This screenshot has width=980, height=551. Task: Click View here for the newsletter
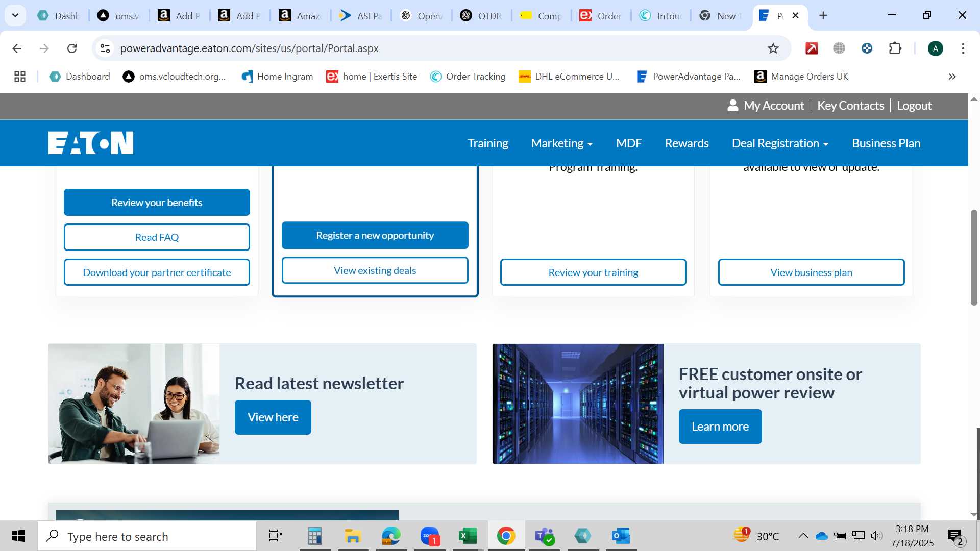pyautogui.click(x=273, y=417)
